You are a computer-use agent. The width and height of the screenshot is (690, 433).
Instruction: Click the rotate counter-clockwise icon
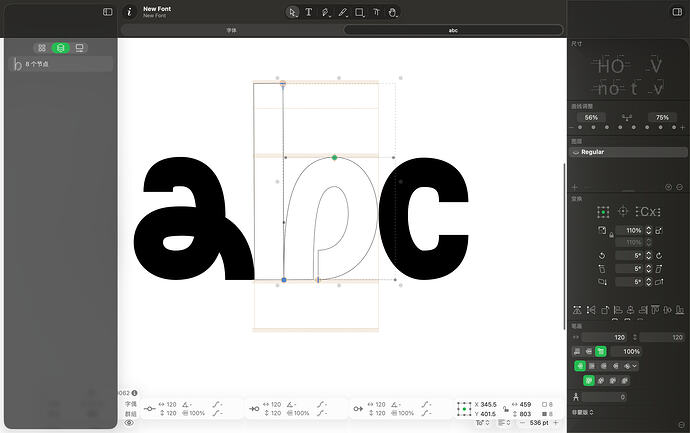pos(602,256)
